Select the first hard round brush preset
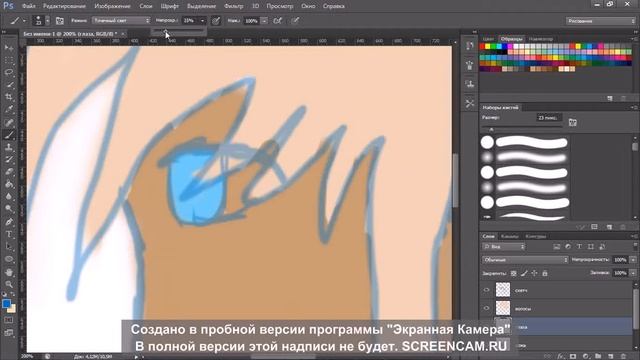Screen dimensions: 640x360 [524, 142]
